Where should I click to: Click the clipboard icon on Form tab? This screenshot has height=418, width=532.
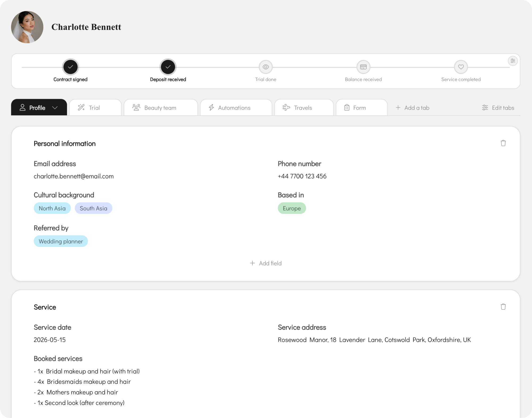347,108
